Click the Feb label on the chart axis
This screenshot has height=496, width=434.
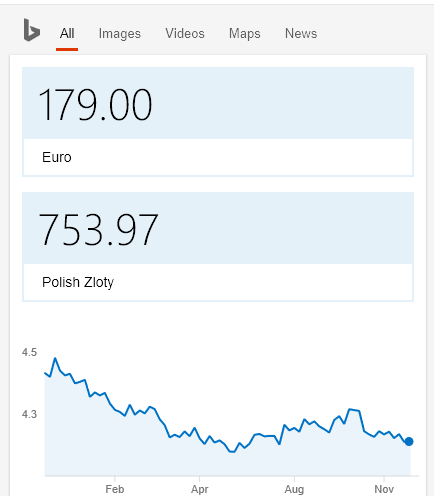click(x=115, y=489)
